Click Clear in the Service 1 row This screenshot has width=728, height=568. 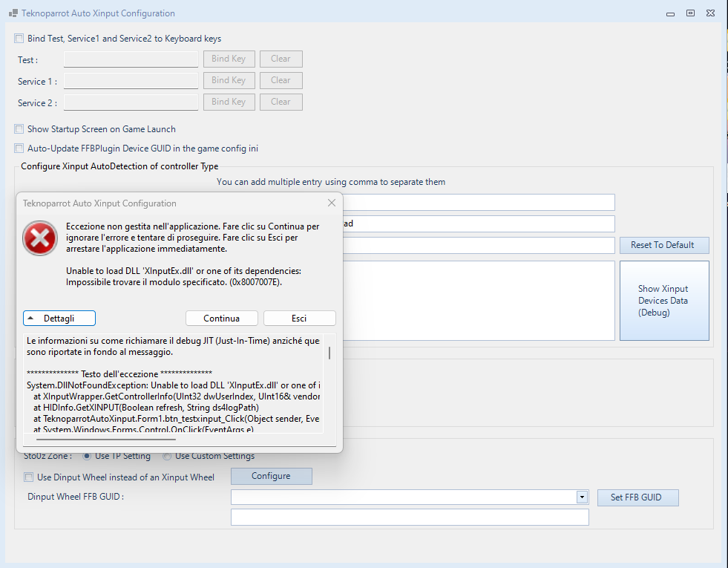tap(281, 80)
